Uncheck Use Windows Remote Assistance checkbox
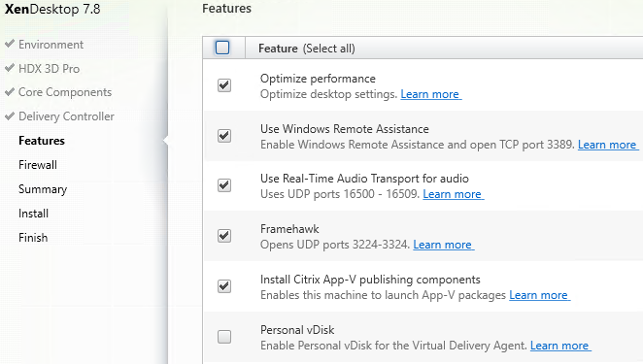 pyautogui.click(x=224, y=136)
